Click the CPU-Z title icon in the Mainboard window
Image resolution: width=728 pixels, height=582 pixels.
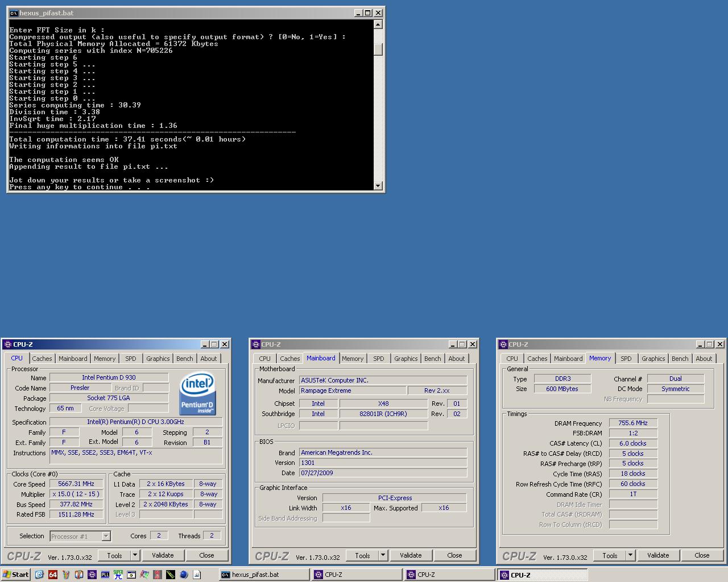(255, 344)
